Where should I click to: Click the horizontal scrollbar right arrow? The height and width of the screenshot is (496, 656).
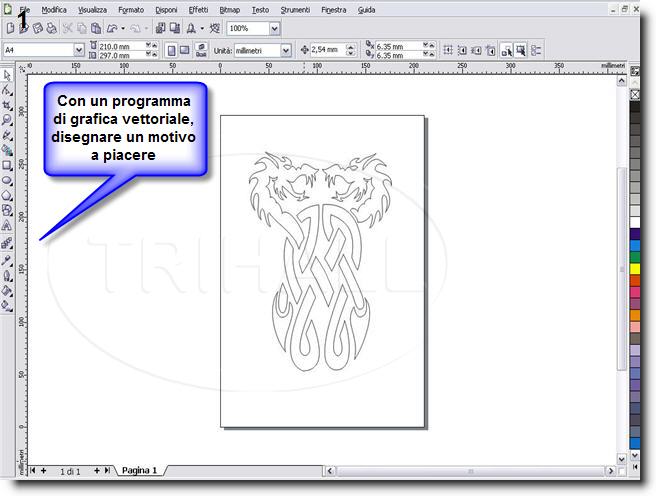click(611, 471)
